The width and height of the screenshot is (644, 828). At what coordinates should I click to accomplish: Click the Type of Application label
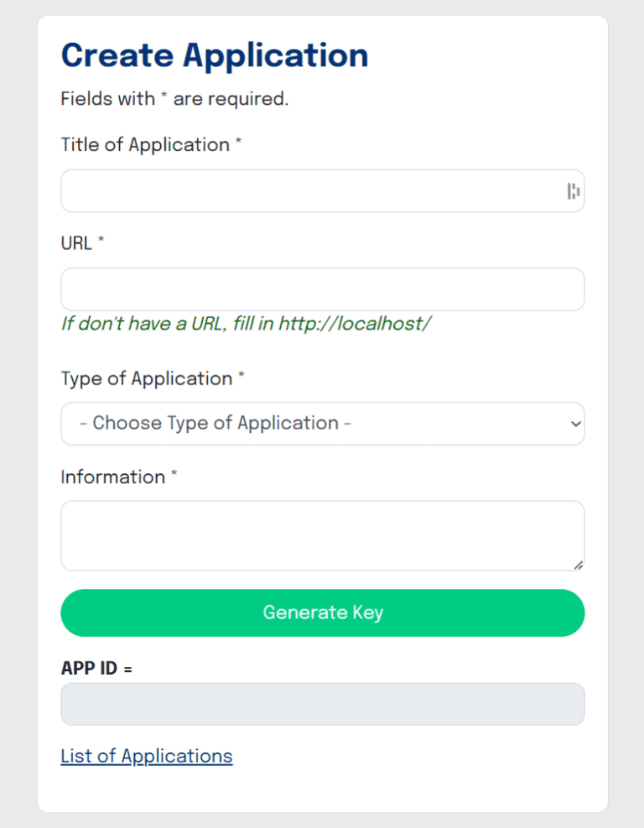coord(146,378)
